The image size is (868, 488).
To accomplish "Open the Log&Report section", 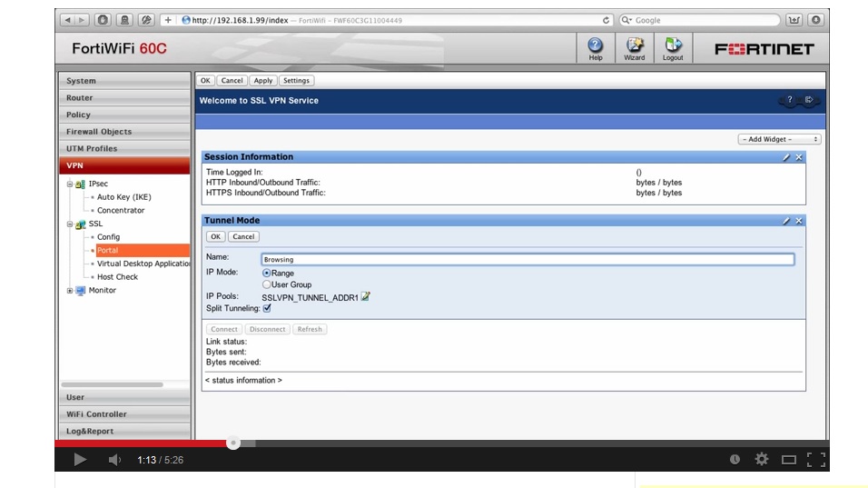I will (x=124, y=431).
